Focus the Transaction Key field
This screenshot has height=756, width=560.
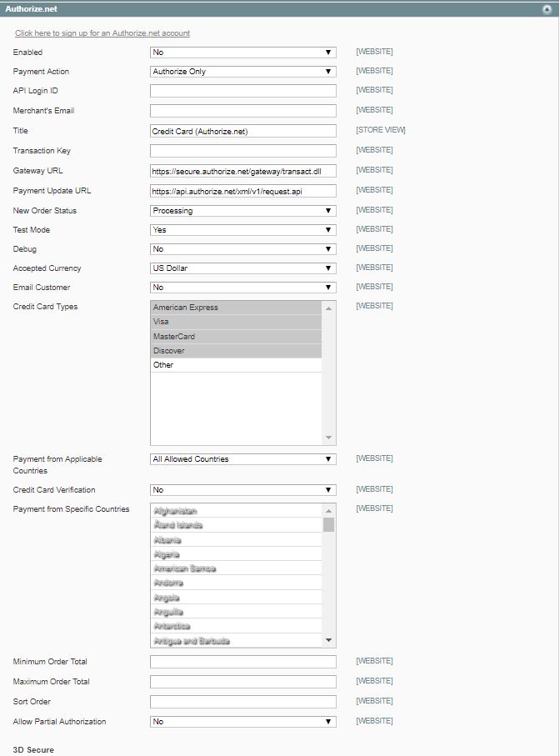[x=242, y=151]
